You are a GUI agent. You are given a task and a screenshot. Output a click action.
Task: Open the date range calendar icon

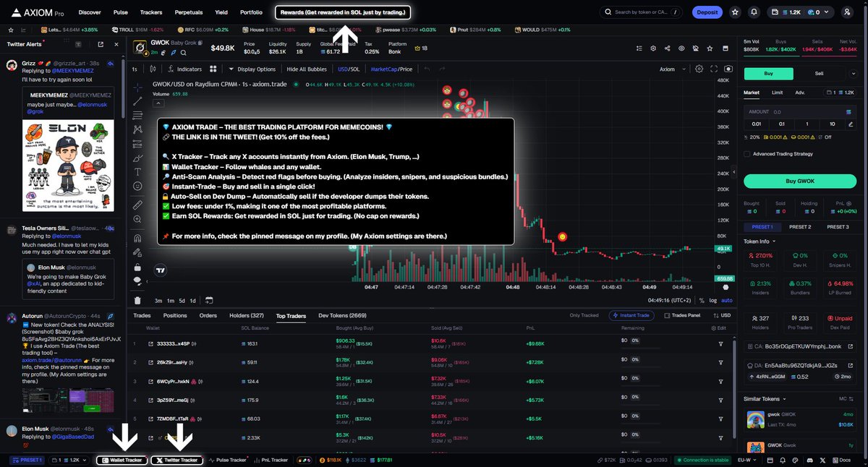(208, 300)
